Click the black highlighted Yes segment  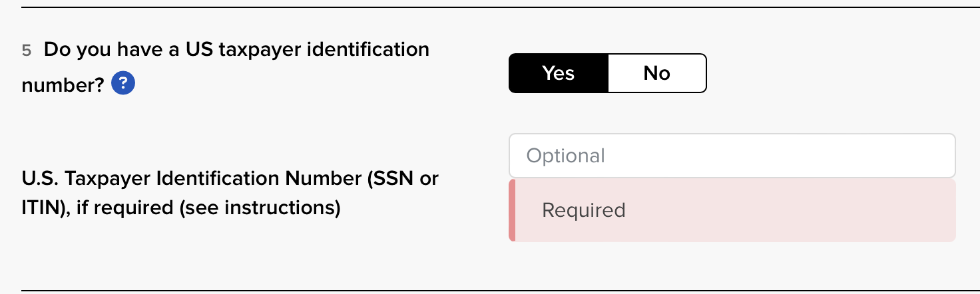click(559, 73)
